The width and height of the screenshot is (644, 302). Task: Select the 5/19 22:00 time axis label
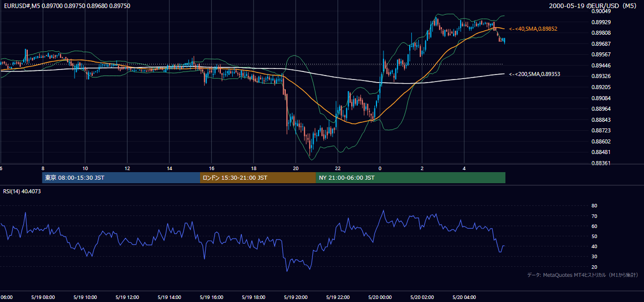[x=338, y=297]
